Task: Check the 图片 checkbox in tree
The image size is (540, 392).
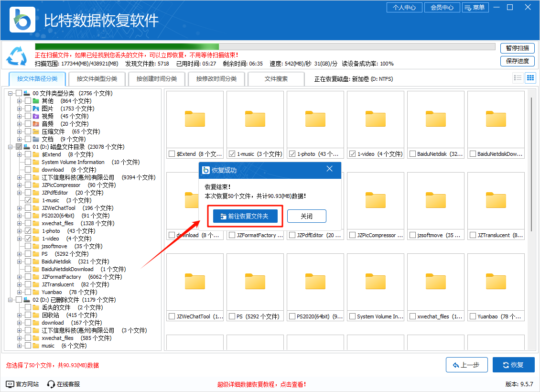Action: [28, 109]
